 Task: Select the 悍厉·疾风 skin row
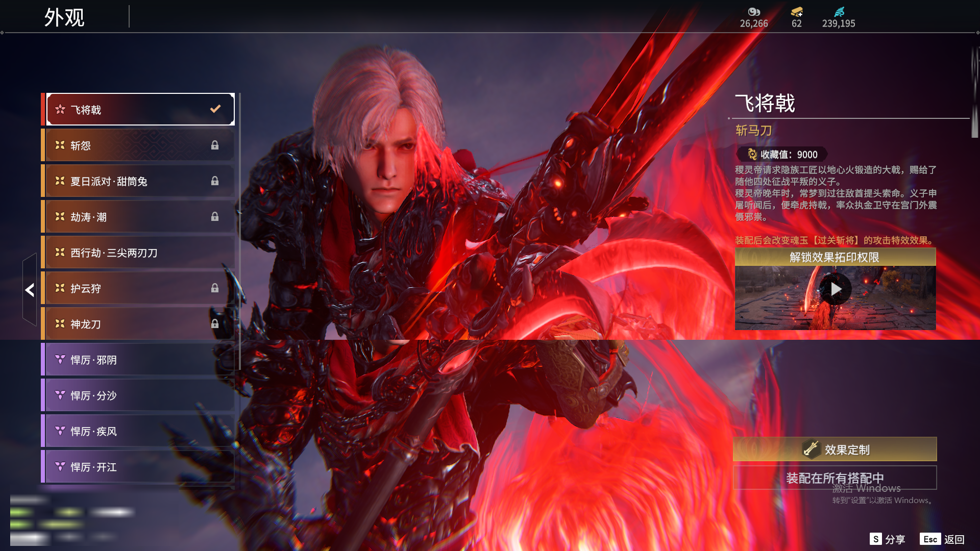click(x=138, y=431)
